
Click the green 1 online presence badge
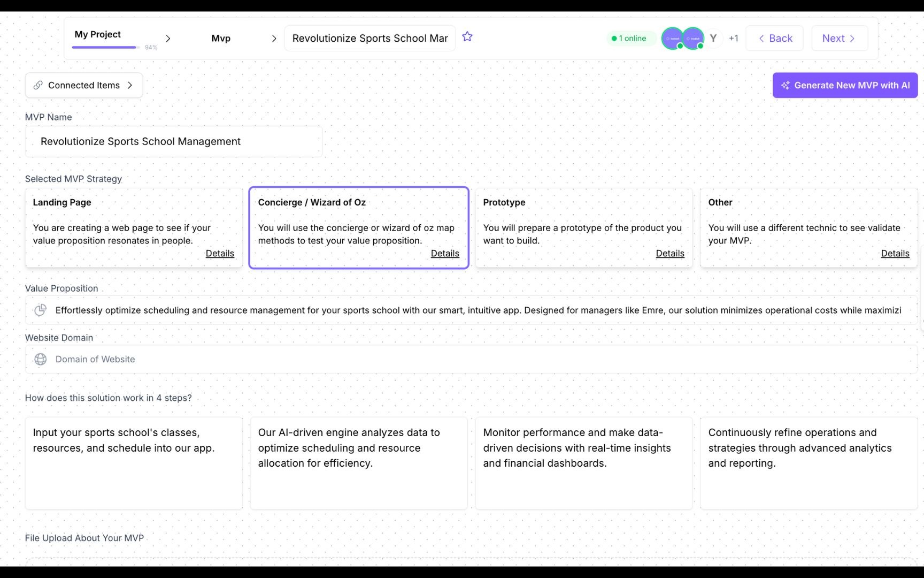631,38
